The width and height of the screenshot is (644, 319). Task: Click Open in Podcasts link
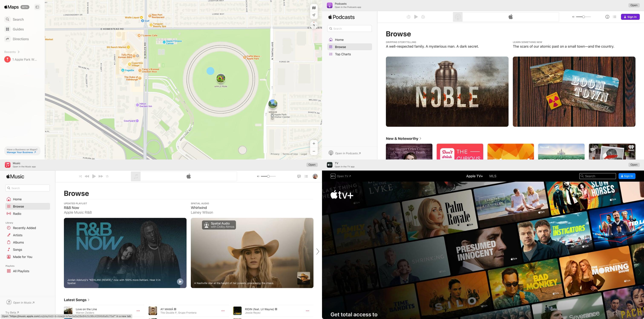click(x=345, y=153)
